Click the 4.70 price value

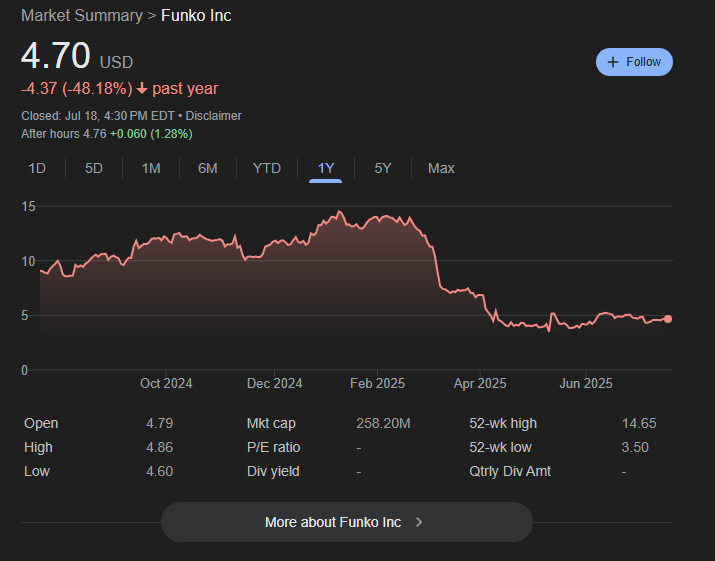(56, 56)
